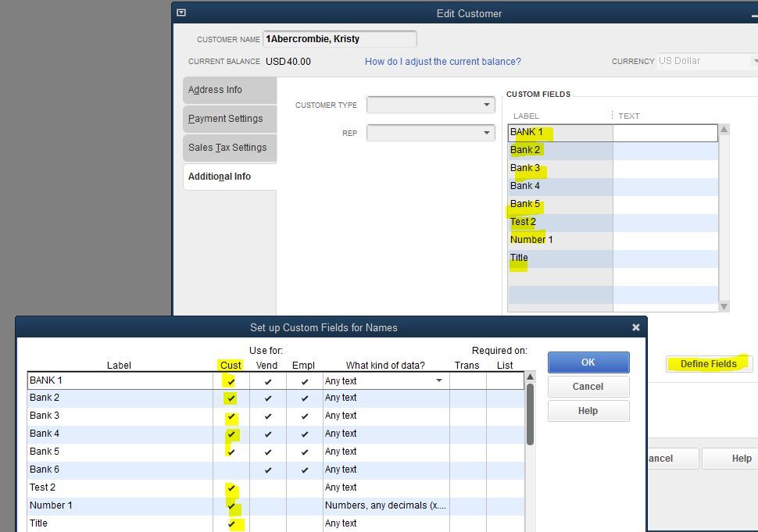Enable Vend column for Test 2
This screenshot has width=758, height=532.
[268, 488]
